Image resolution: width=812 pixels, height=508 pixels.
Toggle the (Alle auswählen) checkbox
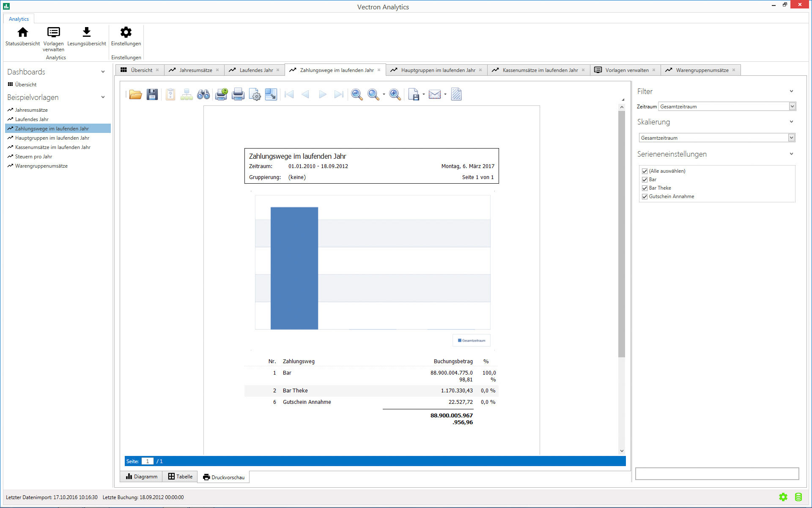645,171
